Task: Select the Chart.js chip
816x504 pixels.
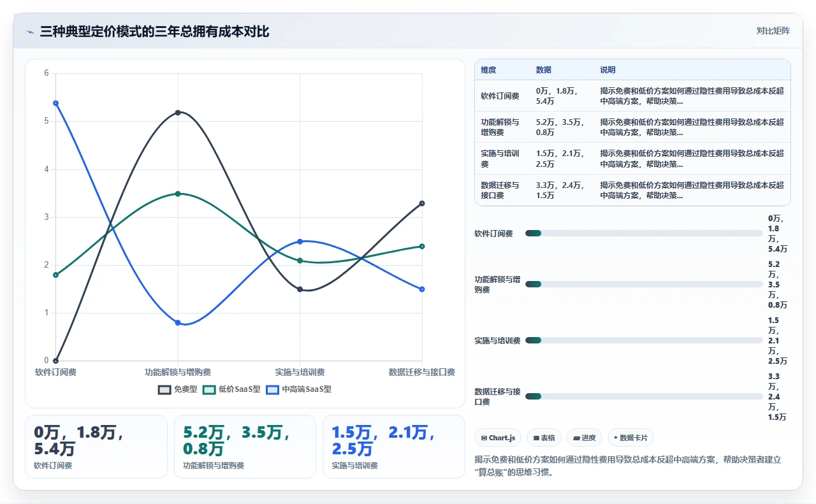Action: 498,438
